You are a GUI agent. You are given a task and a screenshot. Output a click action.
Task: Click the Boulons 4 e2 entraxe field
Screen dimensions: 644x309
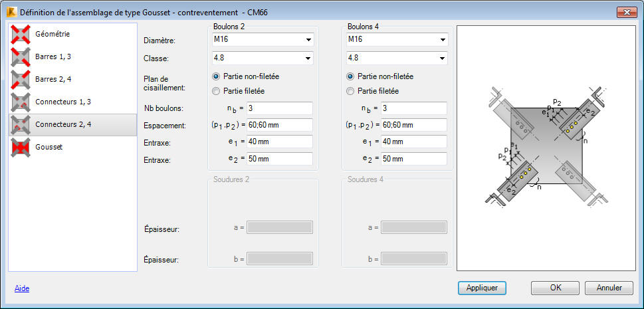point(413,159)
